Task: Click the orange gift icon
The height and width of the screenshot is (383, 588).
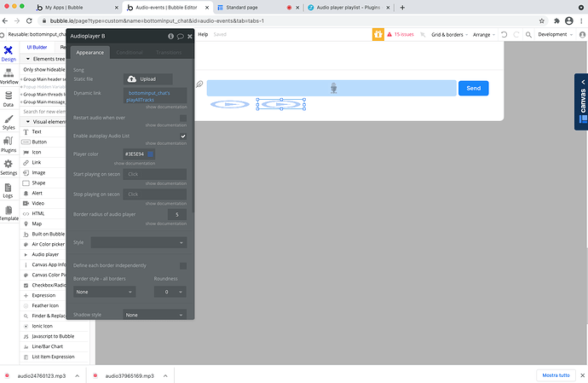Action: click(378, 34)
